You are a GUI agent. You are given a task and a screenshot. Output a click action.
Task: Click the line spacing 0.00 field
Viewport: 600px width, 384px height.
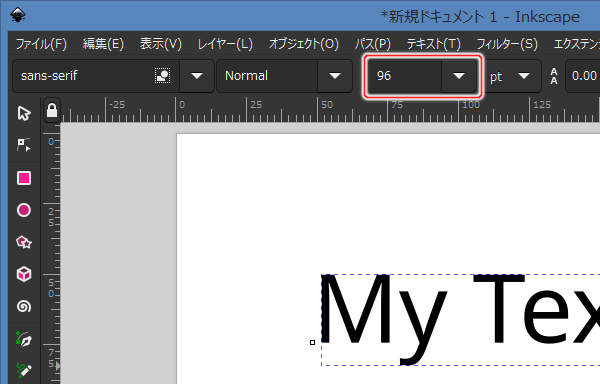click(x=584, y=76)
